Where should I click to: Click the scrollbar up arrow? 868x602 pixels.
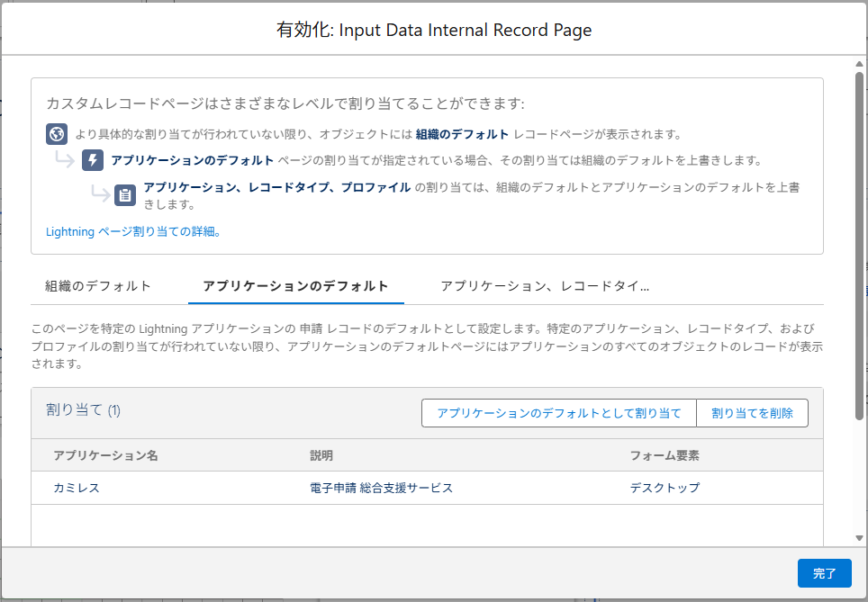(861, 62)
